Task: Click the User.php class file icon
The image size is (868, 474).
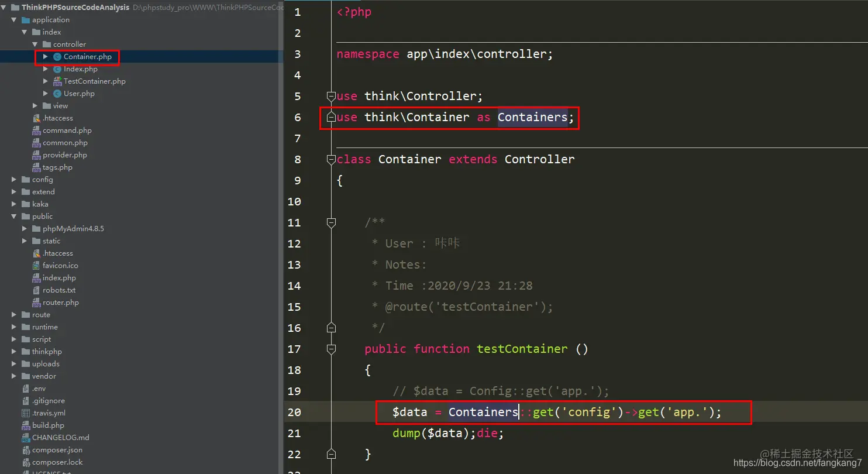Action: tap(57, 94)
